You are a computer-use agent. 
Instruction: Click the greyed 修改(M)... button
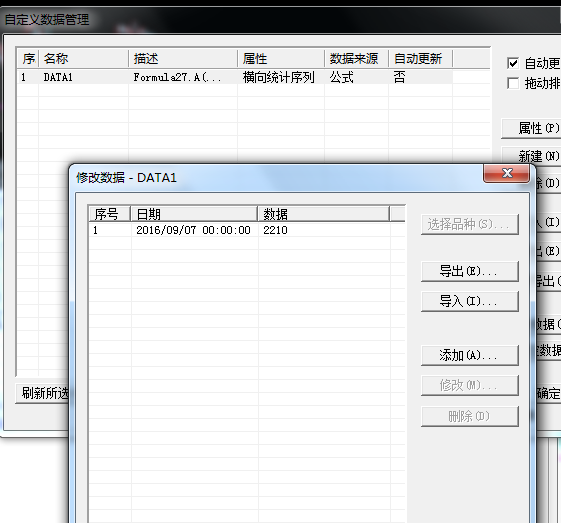tap(470, 385)
